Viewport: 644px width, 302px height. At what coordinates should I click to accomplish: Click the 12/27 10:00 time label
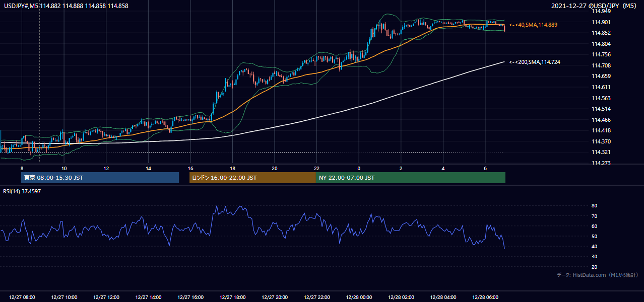(64, 297)
